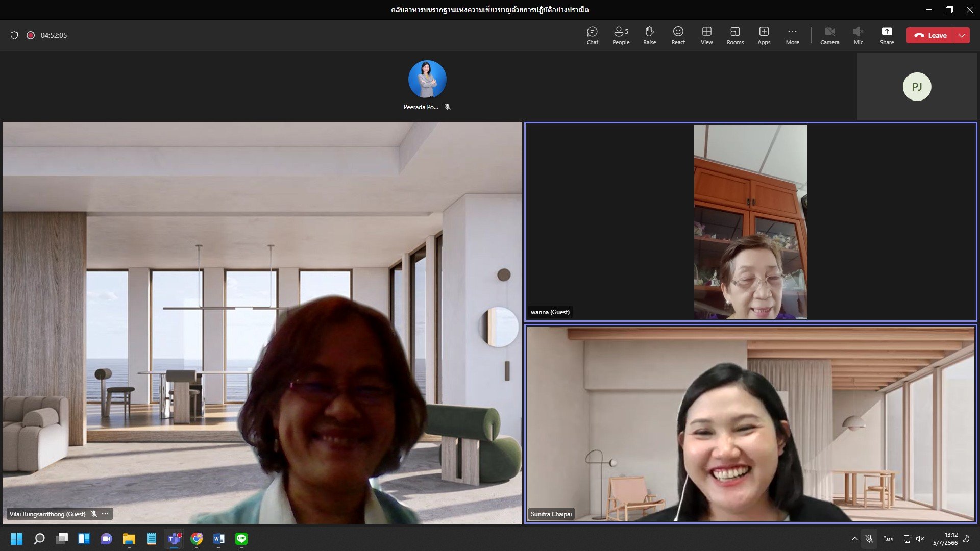The width and height of the screenshot is (980, 551).
Task: Select Peerada's participant avatar
Action: click(x=427, y=79)
